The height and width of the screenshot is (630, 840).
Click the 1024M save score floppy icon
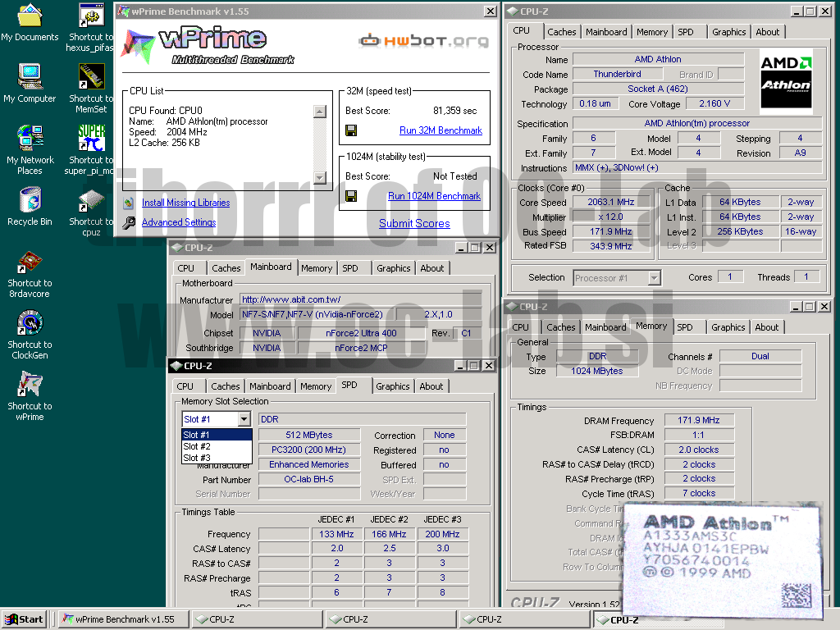click(351, 196)
